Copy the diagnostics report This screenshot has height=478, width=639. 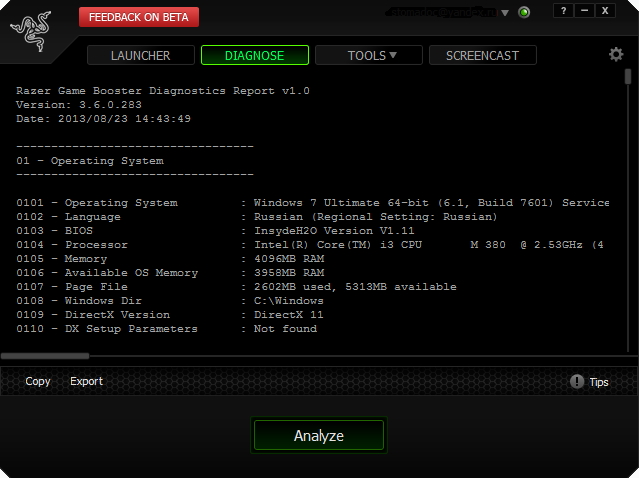37,381
